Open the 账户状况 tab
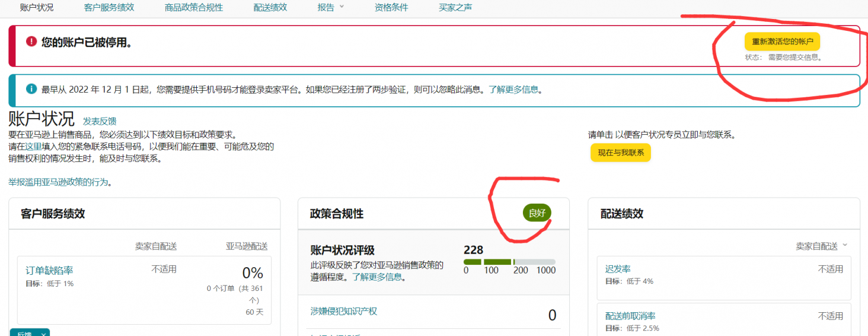This screenshot has height=336, width=868. point(37,8)
